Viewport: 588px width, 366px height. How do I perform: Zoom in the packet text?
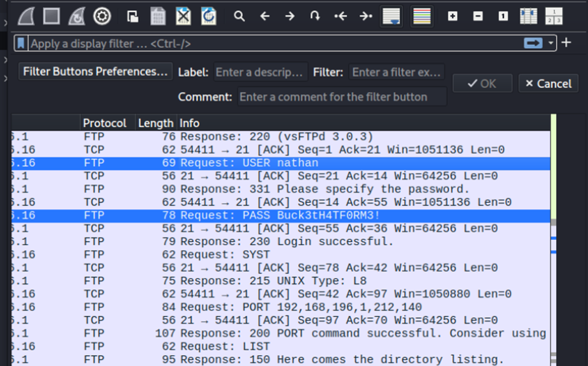point(453,16)
